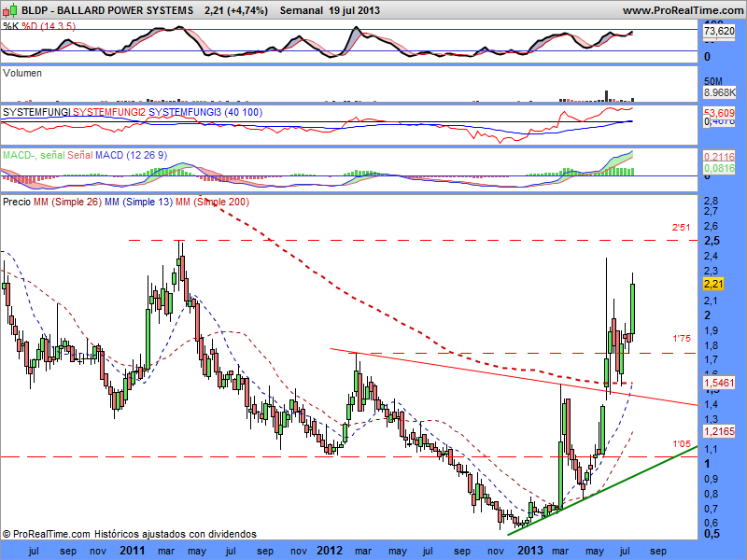Click the current price tag 2,21
This screenshot has width=747, height=560.
pos(713,284)
